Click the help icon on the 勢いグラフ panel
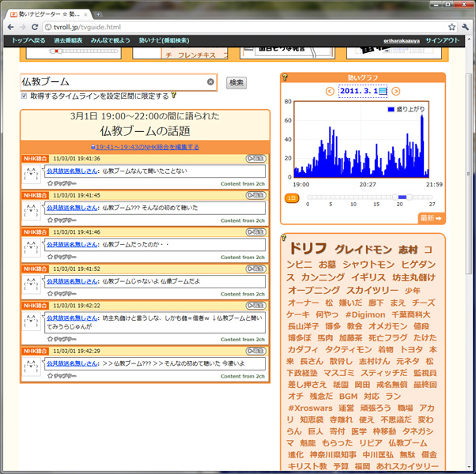This screenshot has width=476, height=474. point(285,77)
